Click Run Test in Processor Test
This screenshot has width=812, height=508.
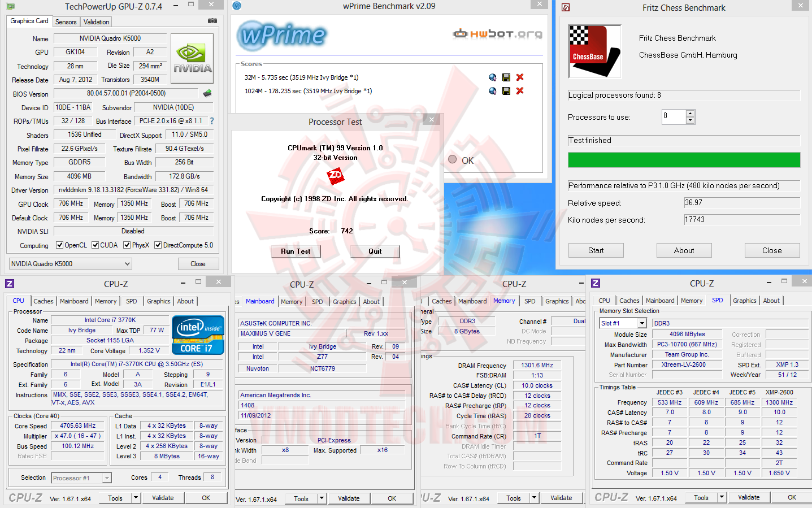click(x=296, y=251)
